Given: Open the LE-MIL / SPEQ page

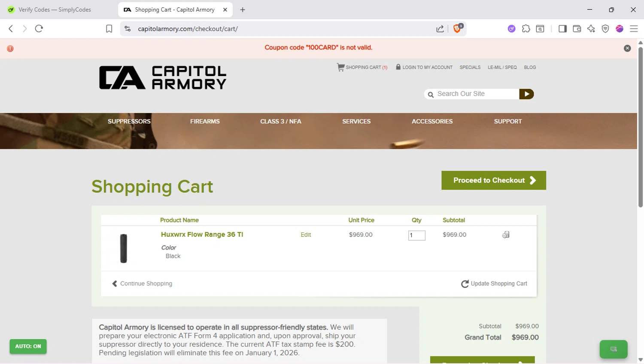Looking at the screenshot, I should (x=502, y=67).
